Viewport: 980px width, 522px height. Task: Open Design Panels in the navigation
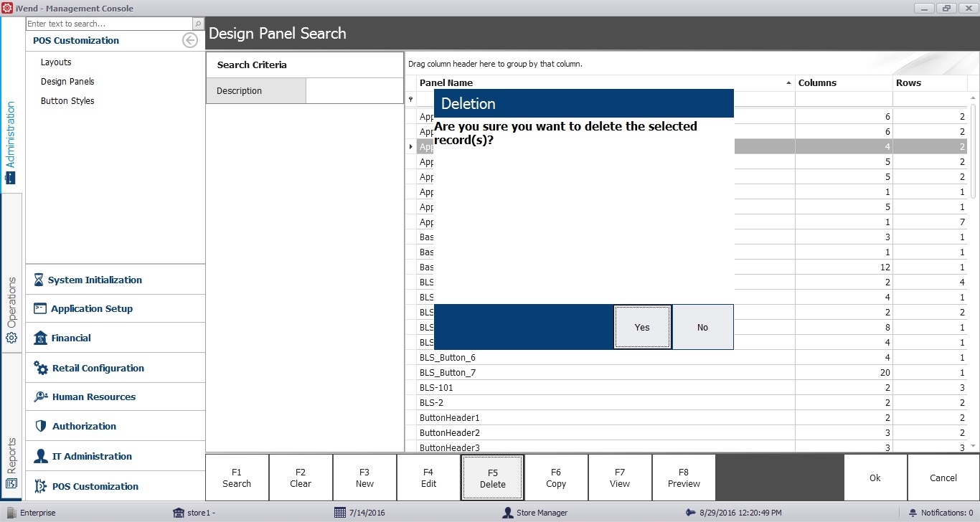click(x=67, y=82)
